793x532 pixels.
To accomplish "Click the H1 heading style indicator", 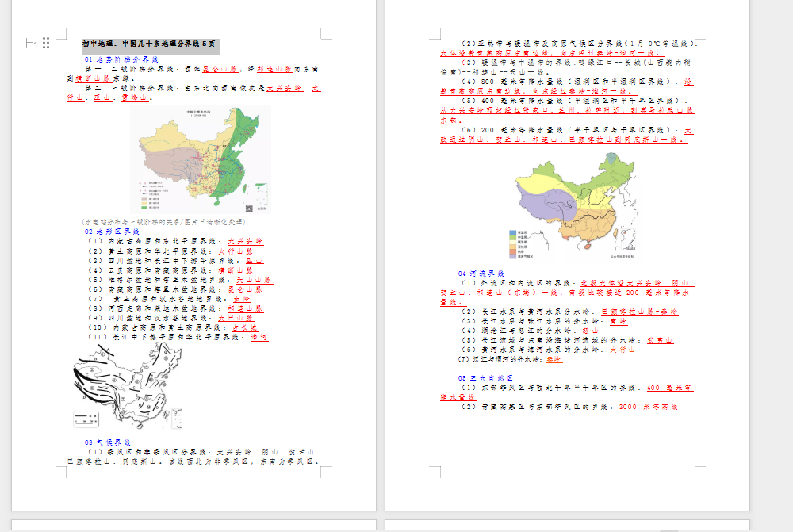I will (x=31, y=42).
